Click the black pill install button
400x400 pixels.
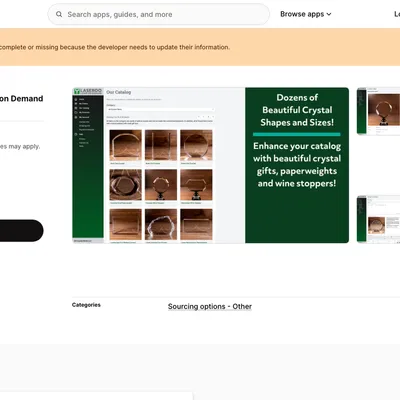(21, 230)
